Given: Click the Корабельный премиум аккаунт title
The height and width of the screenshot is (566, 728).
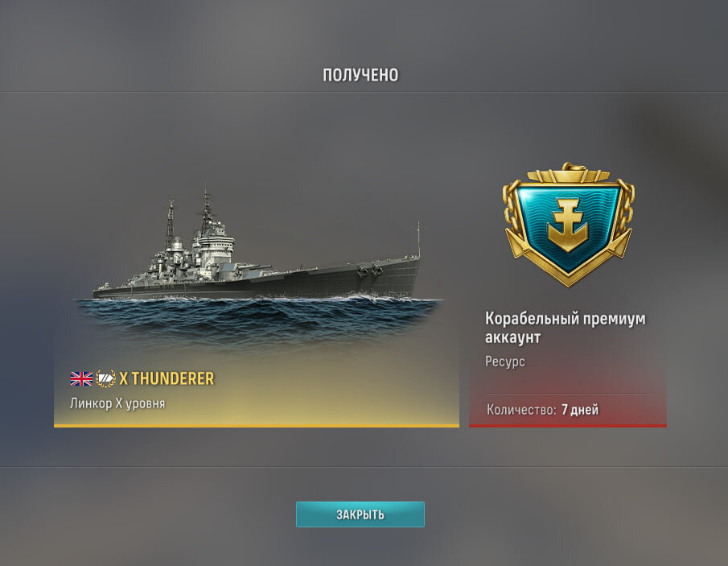Looking at the screenshot, I should pyautogui.click(x=565, y=328).
